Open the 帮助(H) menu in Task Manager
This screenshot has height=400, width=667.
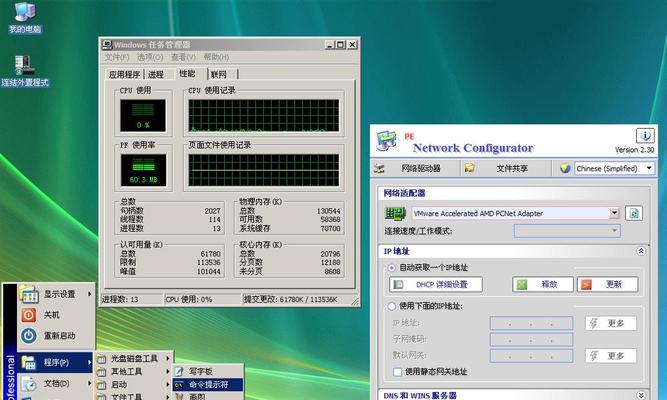216,57
